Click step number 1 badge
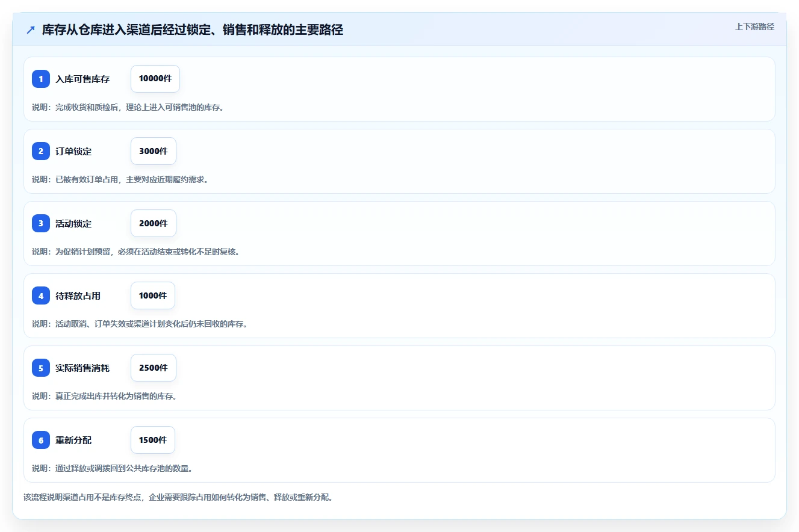Screen dimensions: 799x532 pos(41,79)
